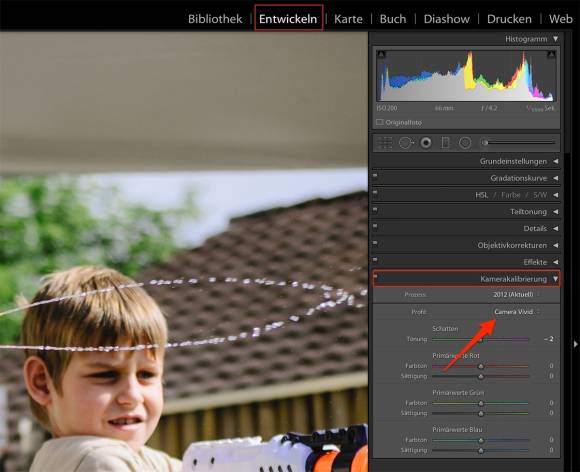Click the Primärwerte Grün Farbton slider
This screenshot has height=472, width=580.
click(x=480, y=403)
